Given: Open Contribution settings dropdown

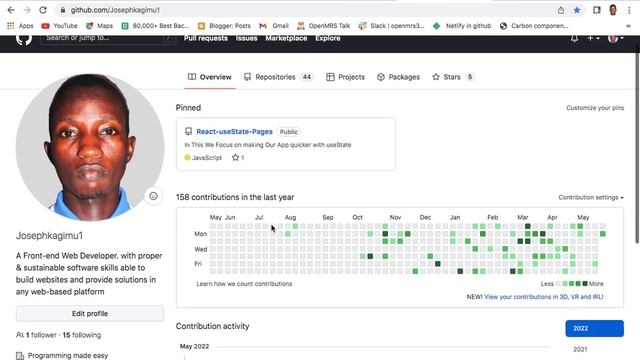Looking at the screenshot, I should pyautogui.click(x=591, y=198).
